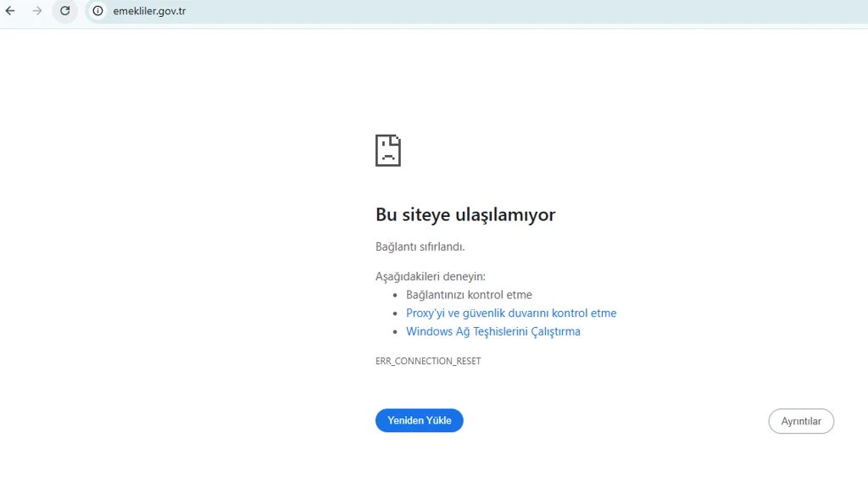The image size is (868, 482).
Task: Go back to the previous page
Action: pos(10,11)
